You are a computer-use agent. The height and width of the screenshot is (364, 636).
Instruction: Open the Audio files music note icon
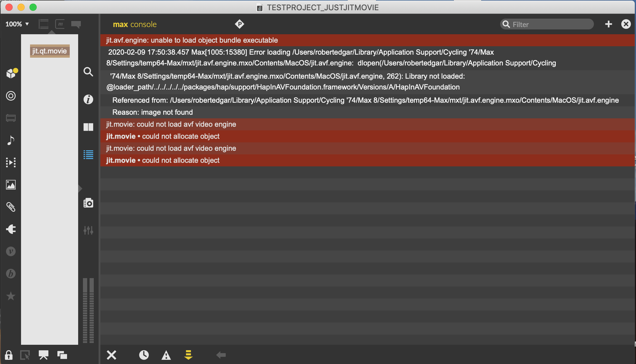point(11,140)
